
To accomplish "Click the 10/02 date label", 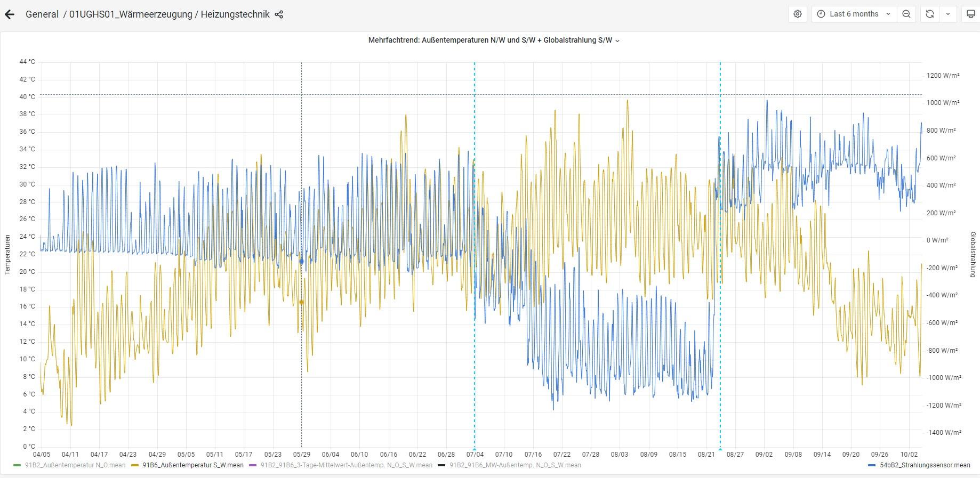I will pos(909,455).
